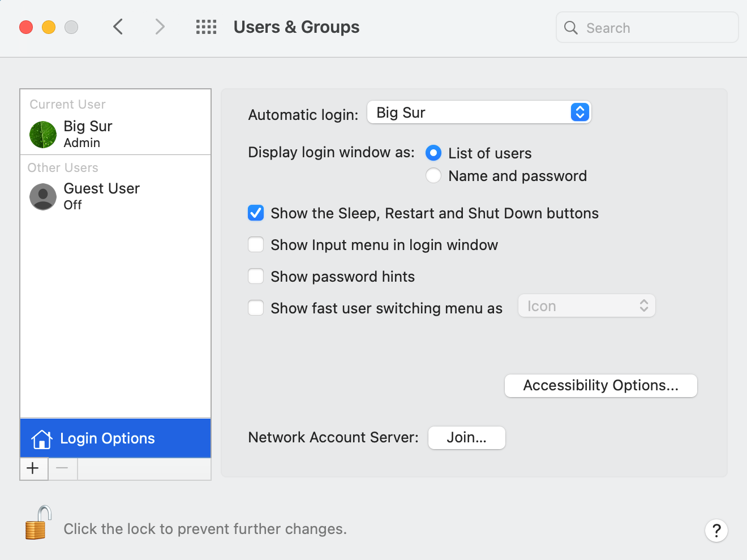Click the Accessibility Options button

coord(600,385)
